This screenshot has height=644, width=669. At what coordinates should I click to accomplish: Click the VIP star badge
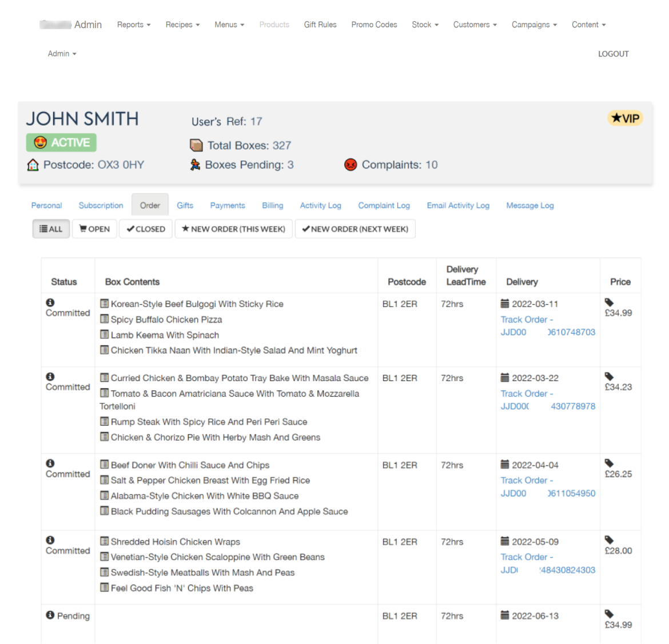(x=625, y=118)
